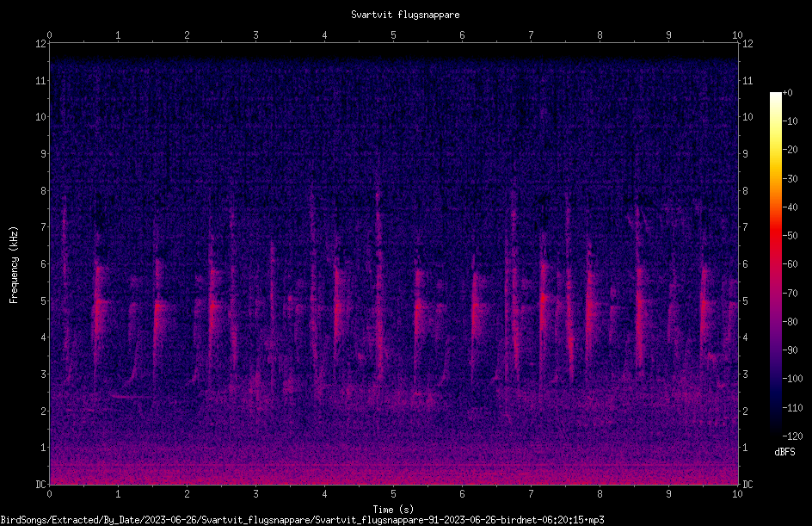Click the "-90" colorbar label

790,350
